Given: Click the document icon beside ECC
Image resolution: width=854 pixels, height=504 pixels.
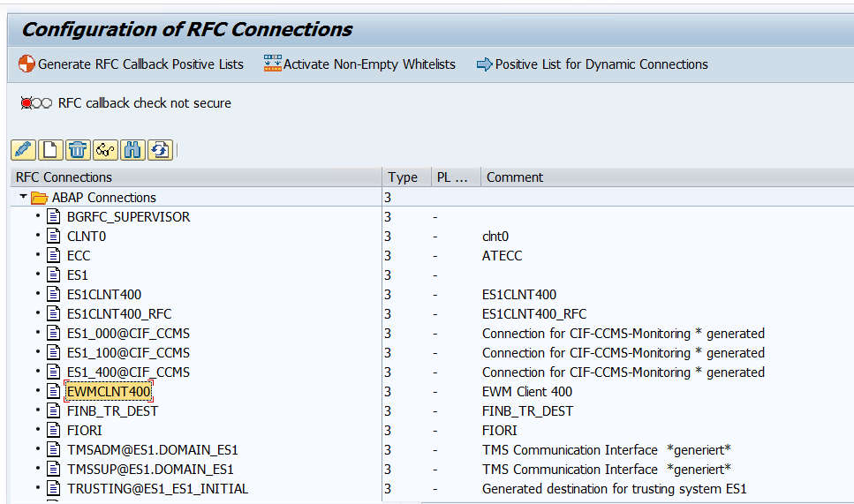Looking at the screenshot, I should pyautogui.click(x=53, y=255).
